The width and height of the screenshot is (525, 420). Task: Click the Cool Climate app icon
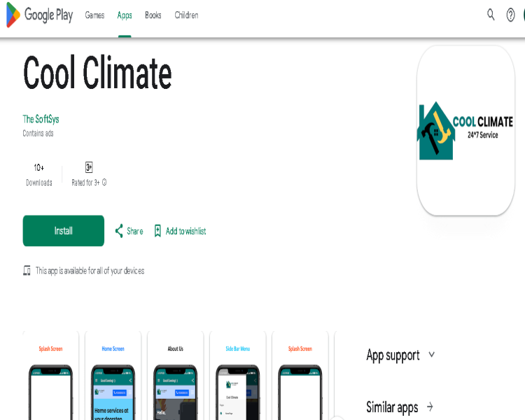point(465,131)
